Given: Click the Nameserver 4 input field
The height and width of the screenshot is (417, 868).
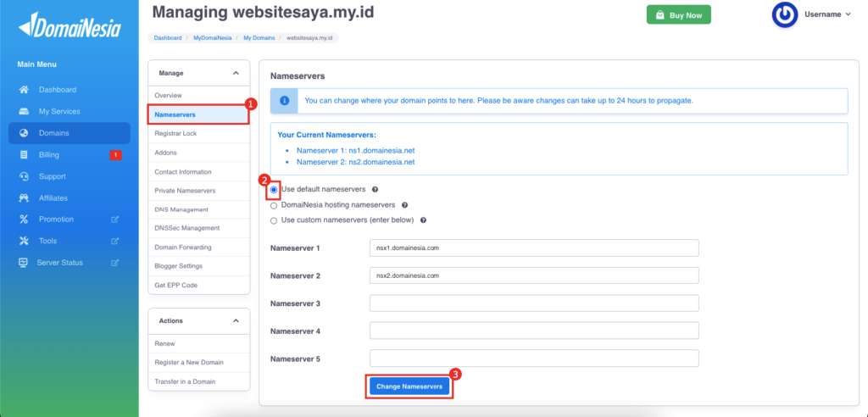Looking at the screenshot, I should pos(534,331).
